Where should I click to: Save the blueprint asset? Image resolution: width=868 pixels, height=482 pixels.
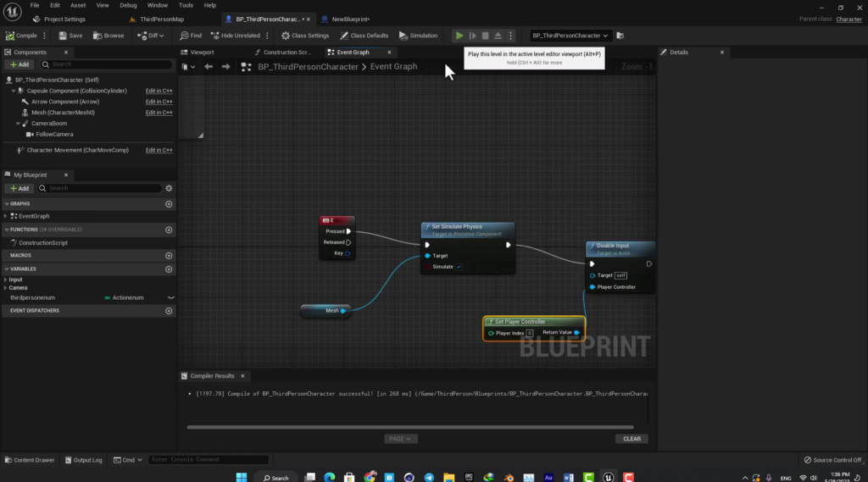pyautogui.click(x=70, y=36)
